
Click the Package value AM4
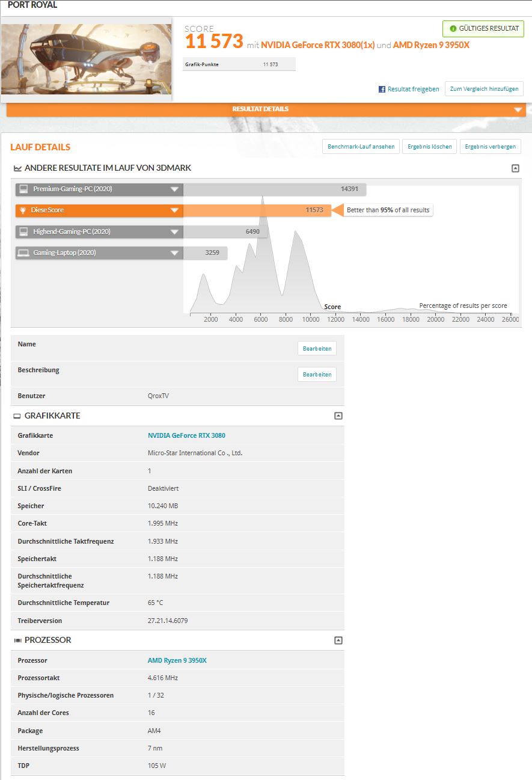click(154, 731)
